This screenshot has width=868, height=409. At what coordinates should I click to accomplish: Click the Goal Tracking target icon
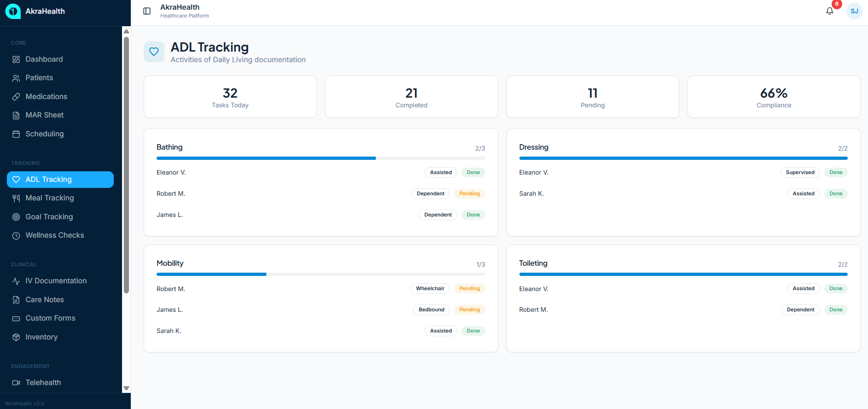point(16,217)
